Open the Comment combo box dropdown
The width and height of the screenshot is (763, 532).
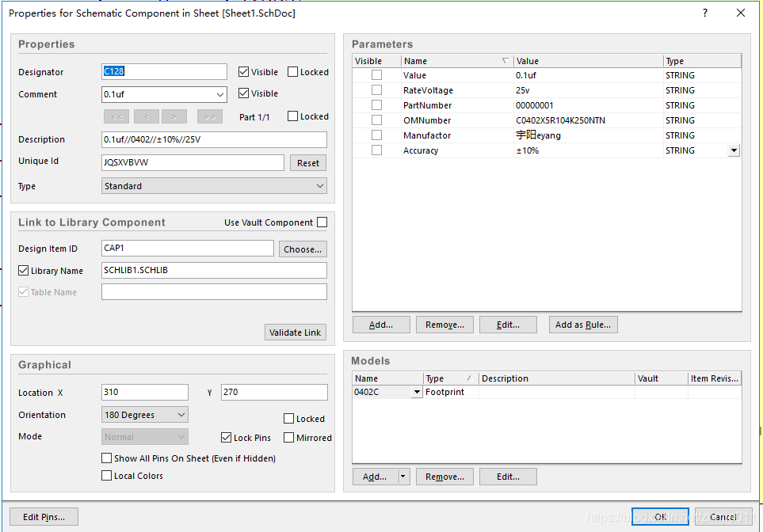pyautogui.click(x=220, y=94)
